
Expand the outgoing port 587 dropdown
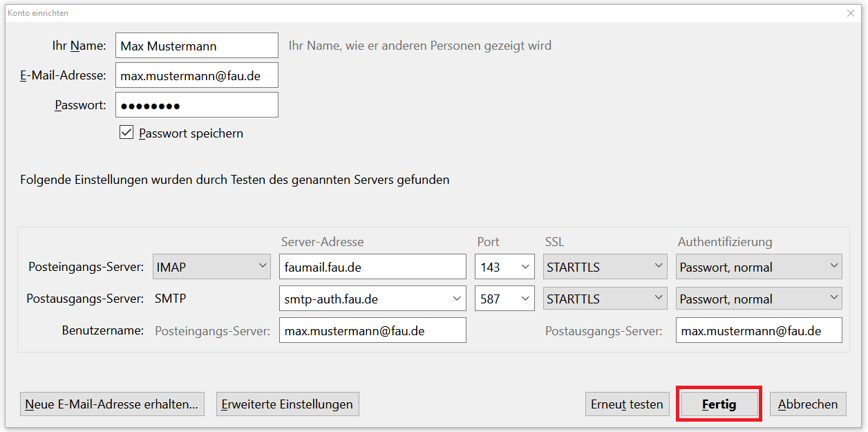point(504,299)
